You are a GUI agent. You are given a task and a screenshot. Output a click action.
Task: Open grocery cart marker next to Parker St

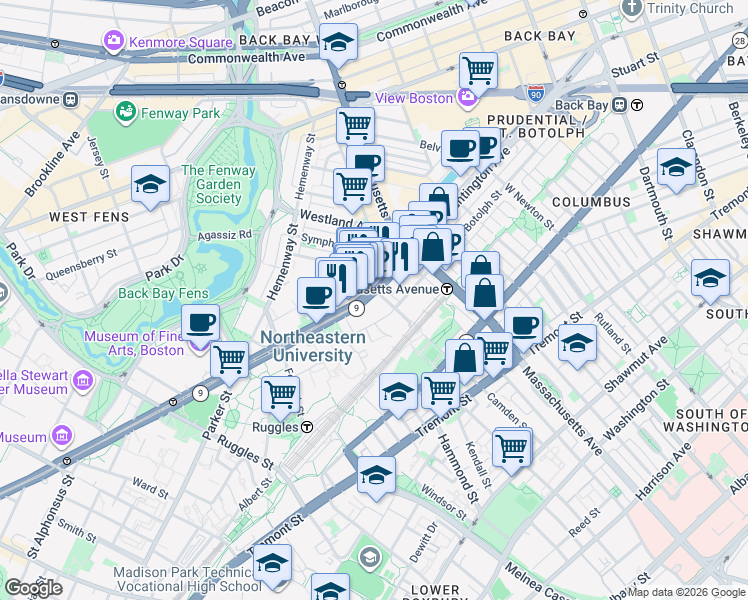229,361
